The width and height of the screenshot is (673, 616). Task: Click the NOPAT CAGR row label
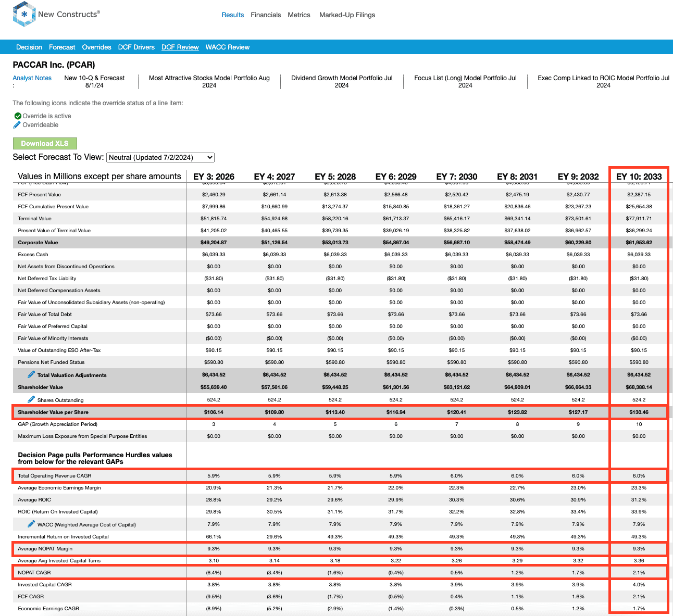[34, 573]
